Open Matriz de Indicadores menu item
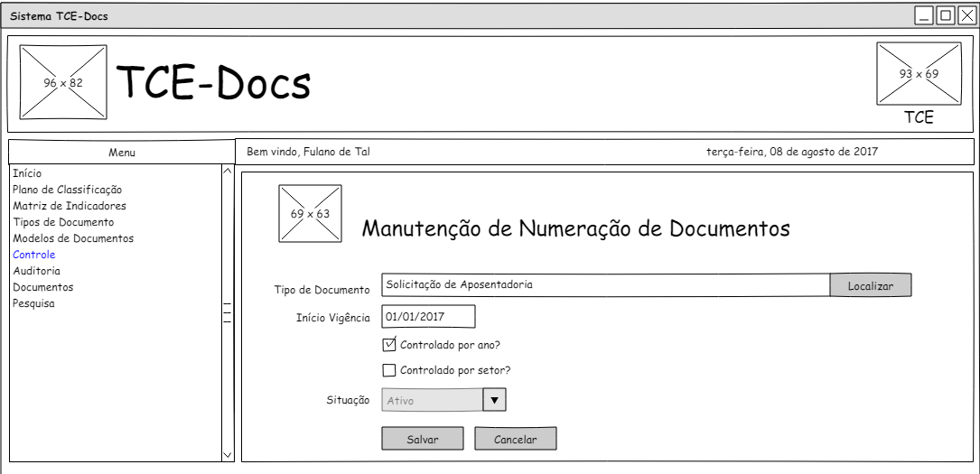Viewport: 980px width, 474px height. pos(69,206)
